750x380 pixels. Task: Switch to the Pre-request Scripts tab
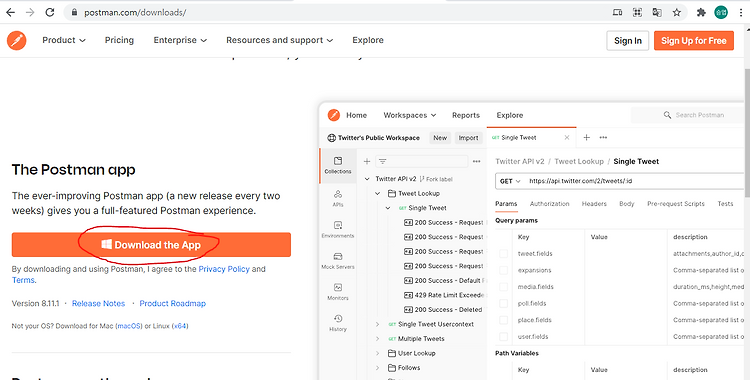[x=676, y=204]
